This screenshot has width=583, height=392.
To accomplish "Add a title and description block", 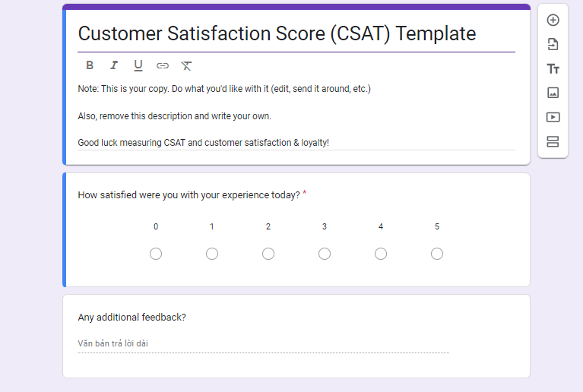I will click(x=553, y=68).
